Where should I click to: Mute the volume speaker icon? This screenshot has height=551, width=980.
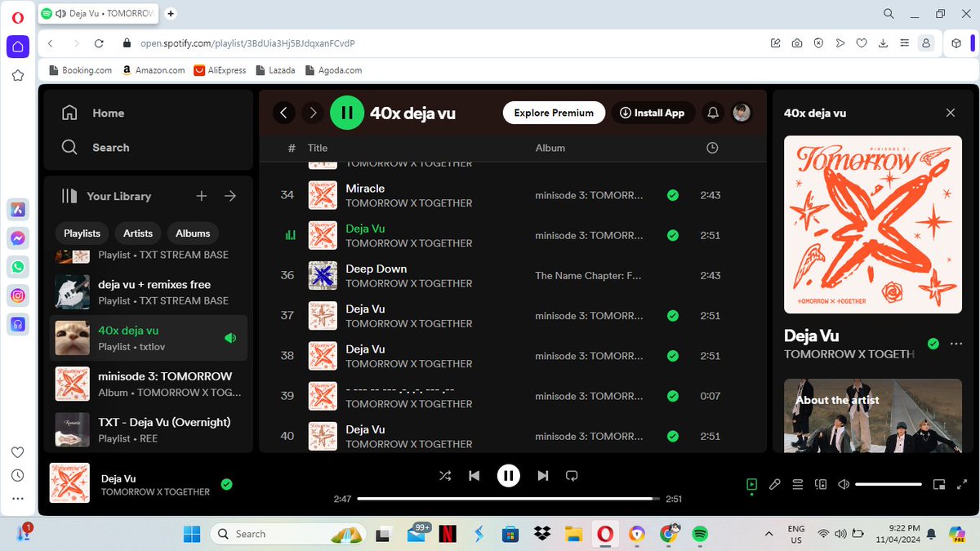click(844, 484)
